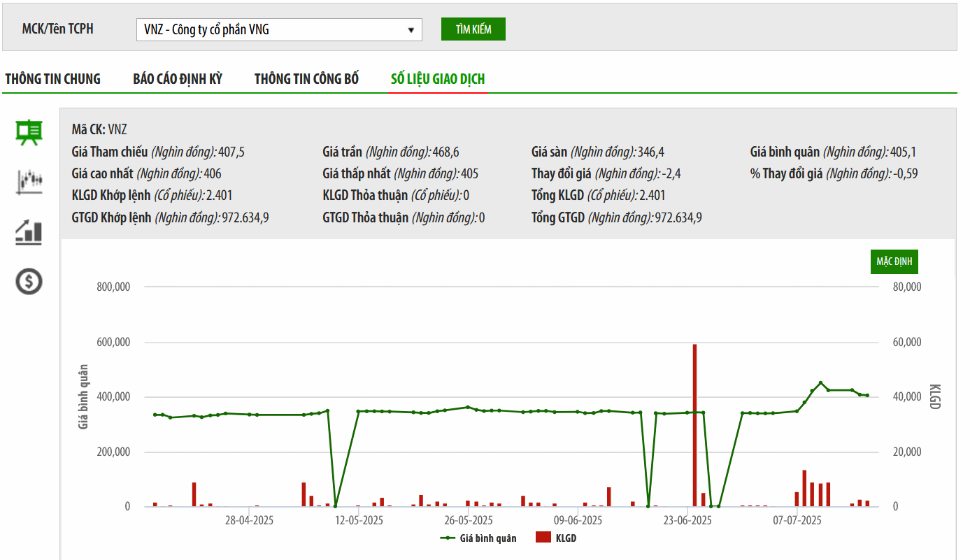This screenshot has width=970, height=560.
Task: Click the last data point on the green line
Action: click(x=867, y=396)
